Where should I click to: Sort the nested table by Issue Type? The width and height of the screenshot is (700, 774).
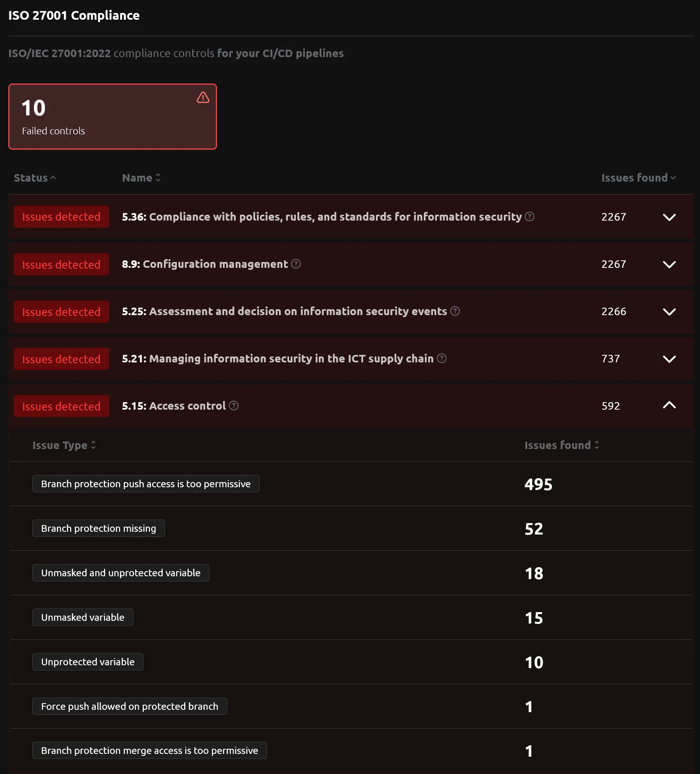point(64,445)
